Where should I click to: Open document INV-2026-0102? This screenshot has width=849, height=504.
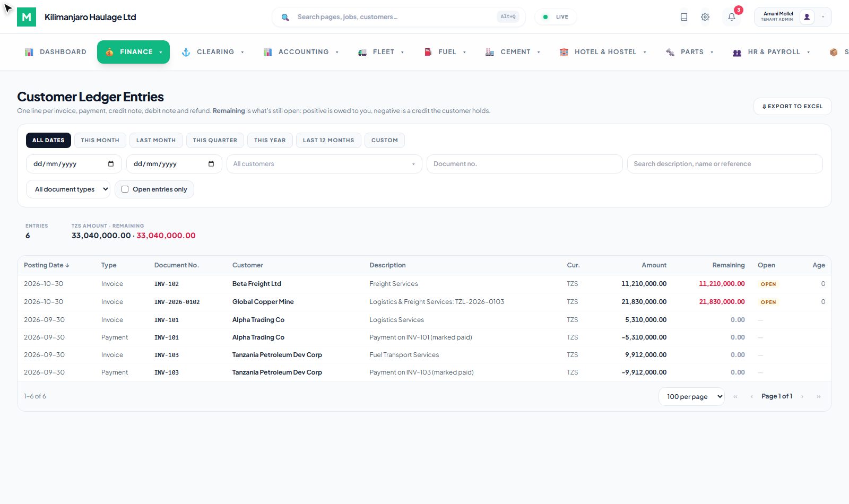point(177,302)
